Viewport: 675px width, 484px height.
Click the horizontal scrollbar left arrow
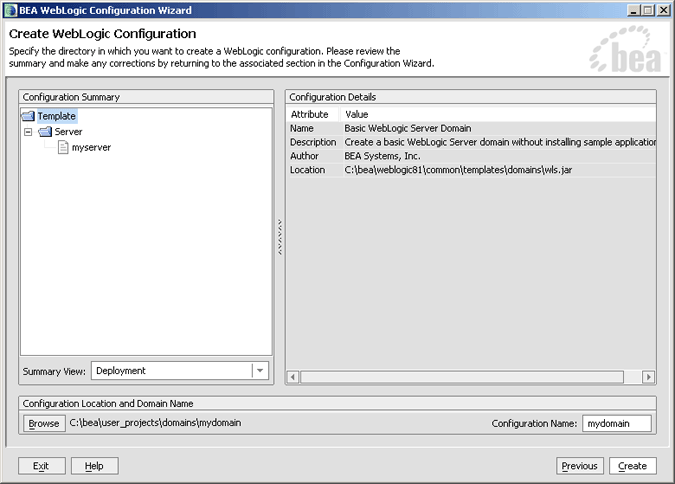[293, 377]
